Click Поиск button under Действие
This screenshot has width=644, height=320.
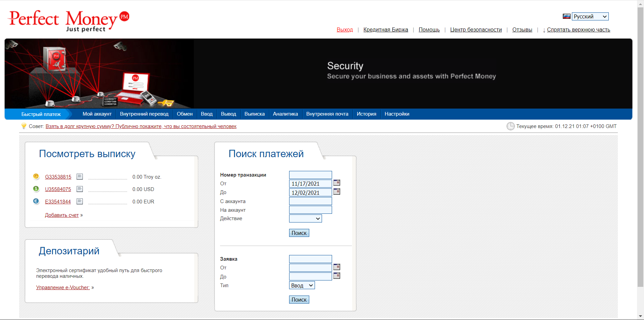coord(299,233)
